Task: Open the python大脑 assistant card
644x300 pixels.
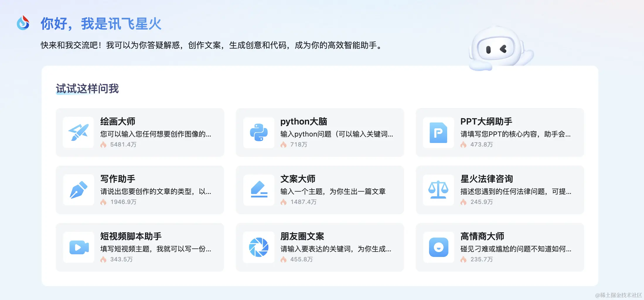Action: click(320, 132)
